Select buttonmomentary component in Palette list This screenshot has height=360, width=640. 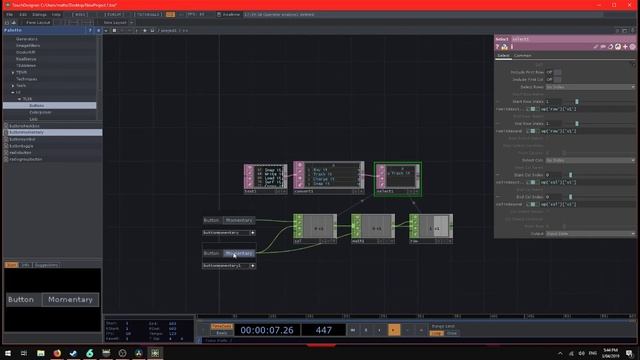click(x=53, y=133)
